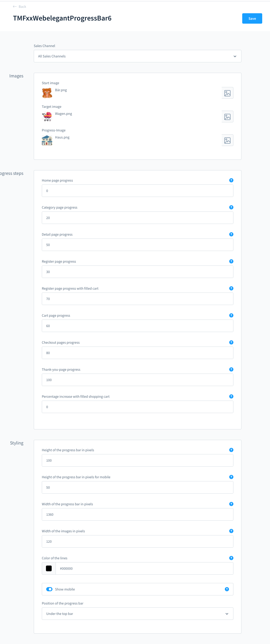Screen dimensions: 270x644
Task: Show help for Color of the lines
Action: tap(231, 558)
